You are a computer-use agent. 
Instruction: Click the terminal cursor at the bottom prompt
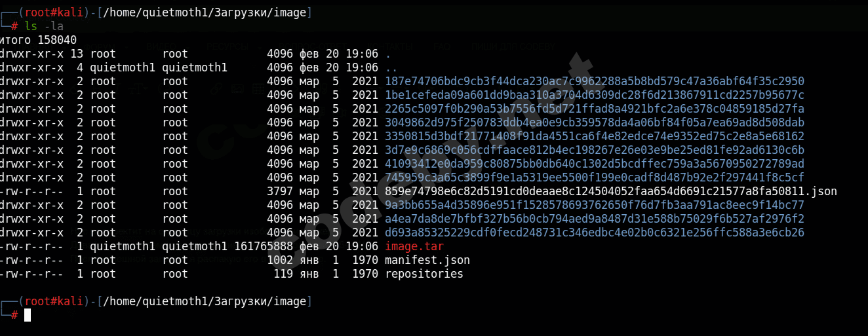tap(28, 315)
